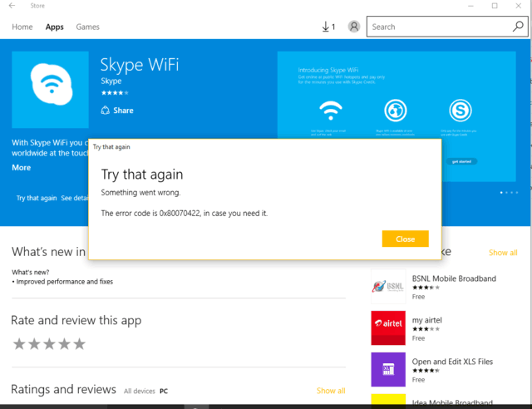This screenshot has height=409, width=532.
Task: Rate the app five stars
Action: click(79, 344)
